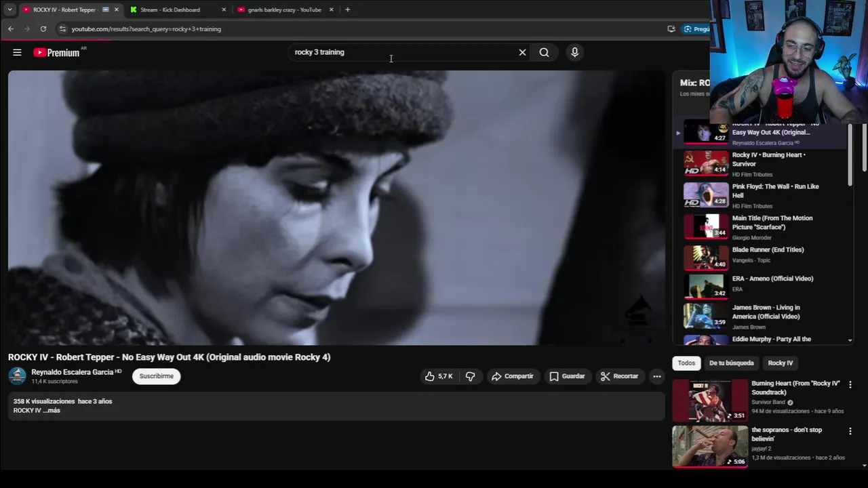Click the mix playlist scrollbar
The height and width of the screenshot is (488, 868).
point(850,154)
